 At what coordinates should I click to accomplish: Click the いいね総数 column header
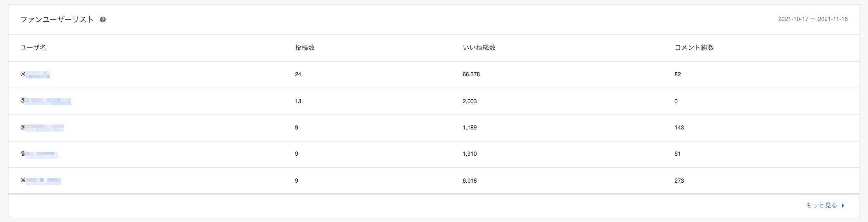click(479, 48)
